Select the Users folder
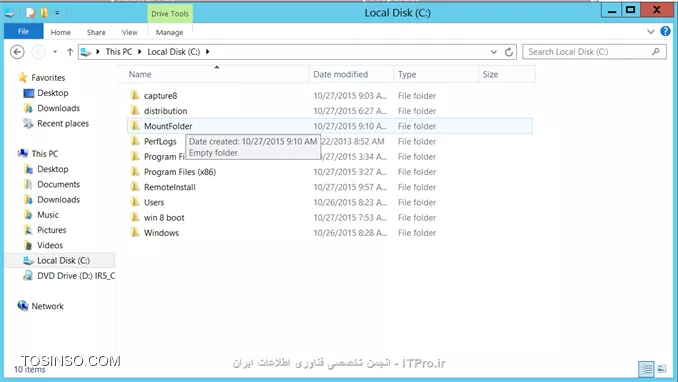Viewport: 678px width, 382px height. coord(154,202)
